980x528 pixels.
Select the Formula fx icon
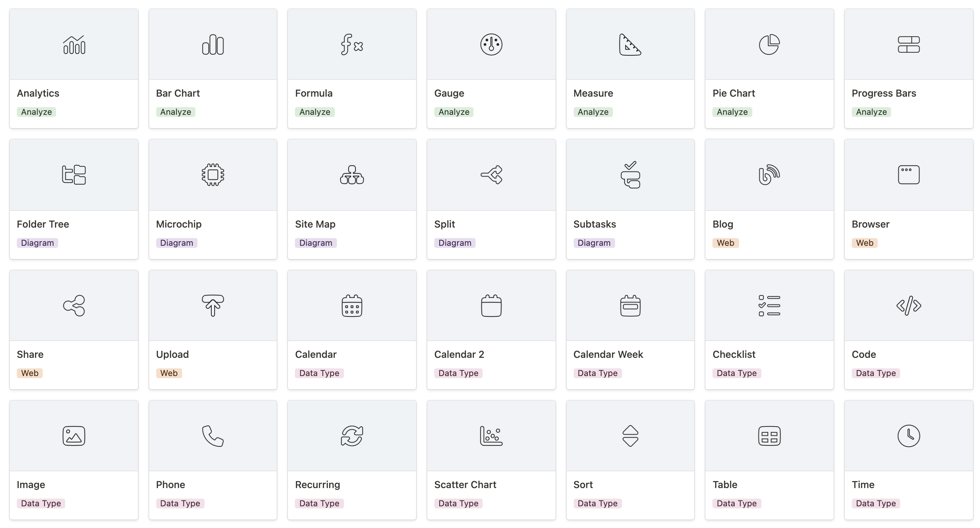click(352, 45)
